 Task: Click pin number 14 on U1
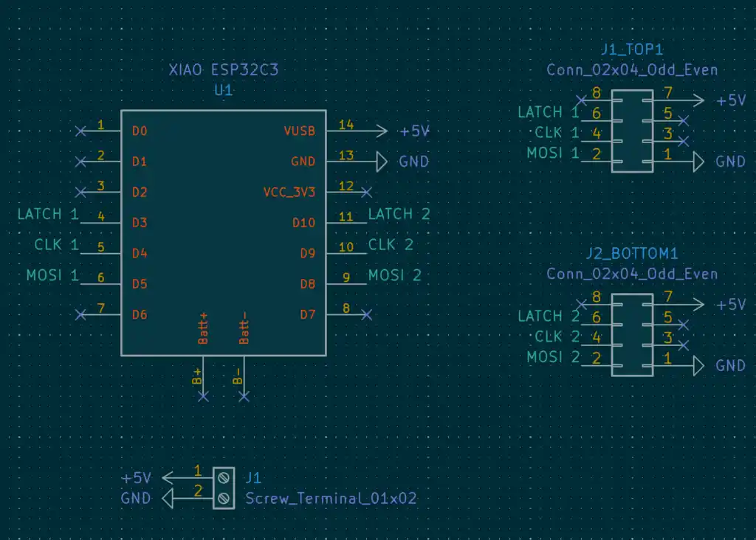tap(346, 125)
